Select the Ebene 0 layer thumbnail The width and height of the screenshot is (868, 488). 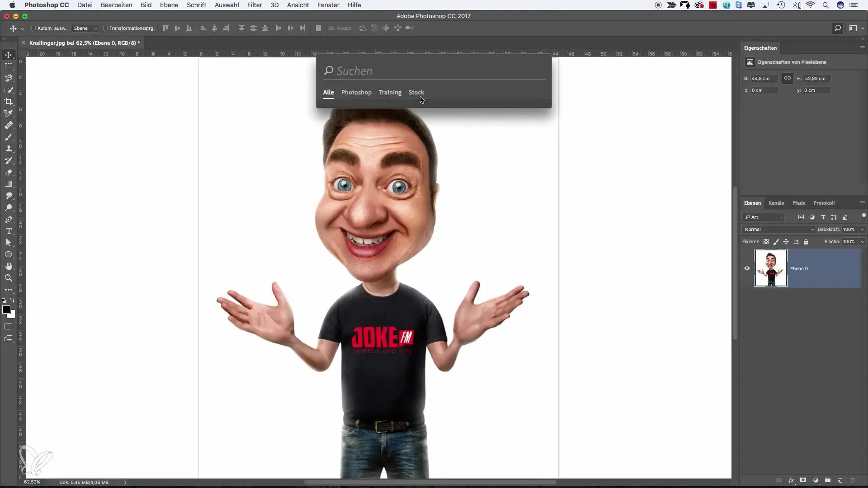[x=771, y=268]
